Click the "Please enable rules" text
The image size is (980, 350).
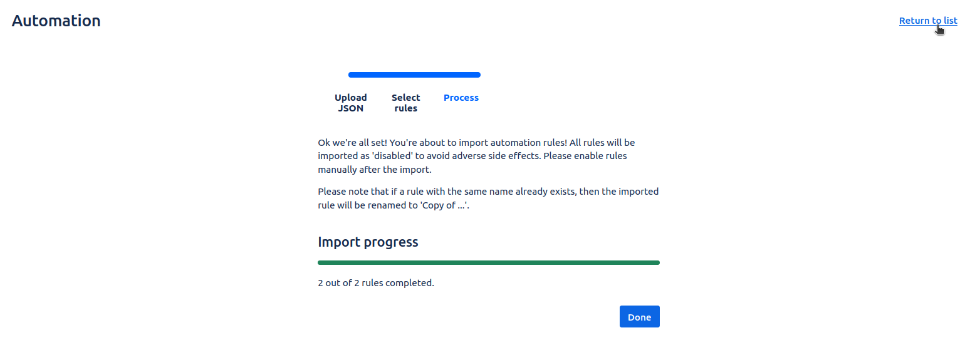[585, 156]
